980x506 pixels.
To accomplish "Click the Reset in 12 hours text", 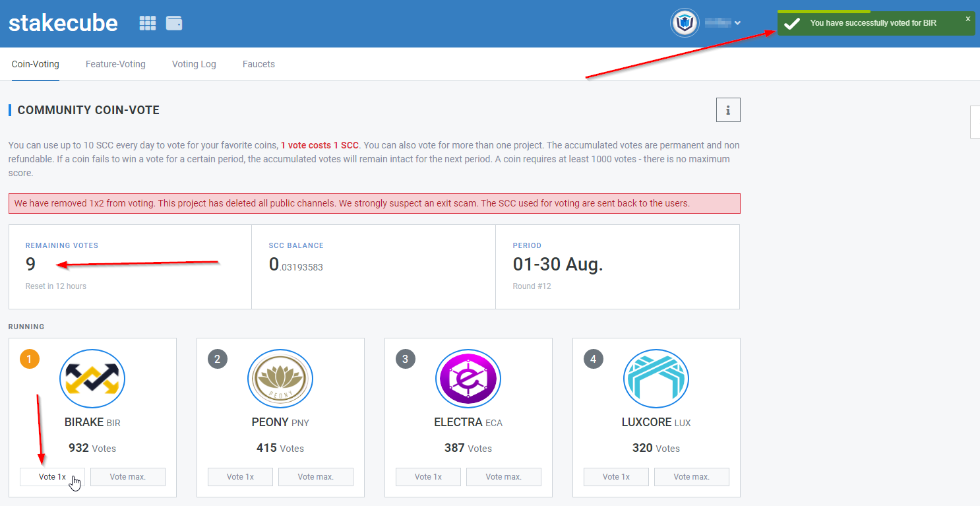I will pyautogui.click(x=56, y=286).
